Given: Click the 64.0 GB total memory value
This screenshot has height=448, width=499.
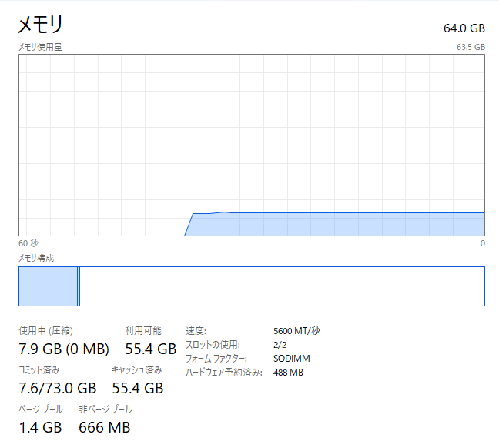Looking at the screenshot, I should (x=464, y=28).
